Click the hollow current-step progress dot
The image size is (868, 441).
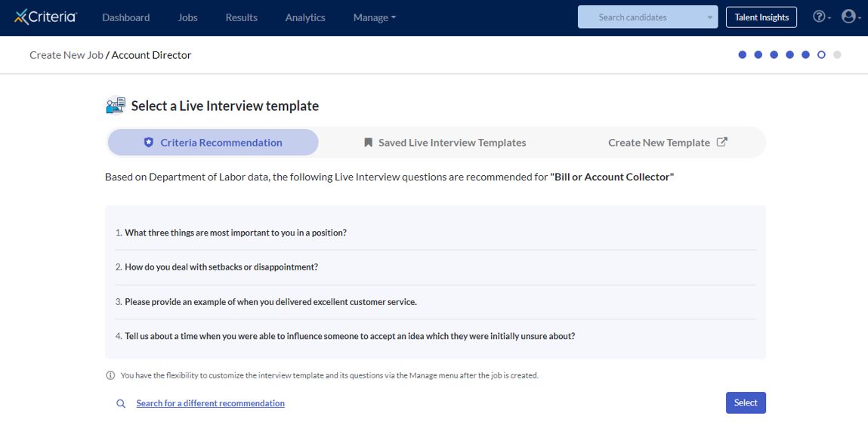click(820, 54)
